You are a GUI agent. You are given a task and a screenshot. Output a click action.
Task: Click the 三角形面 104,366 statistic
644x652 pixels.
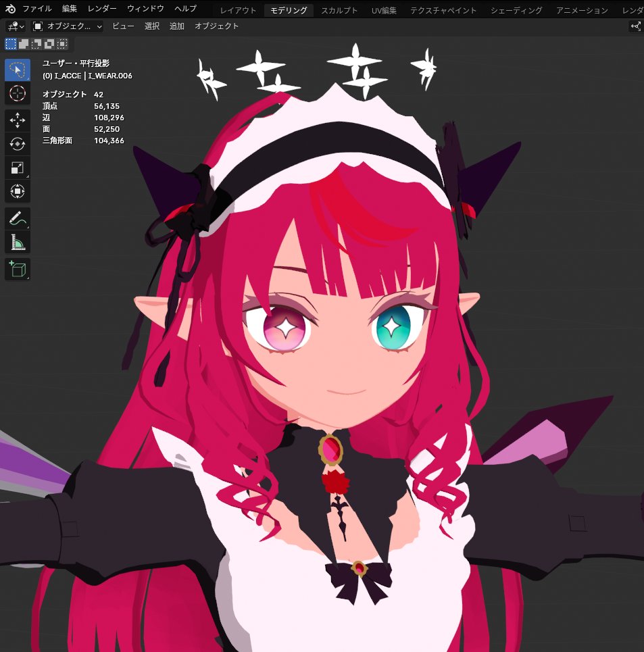tap(83, 141)
